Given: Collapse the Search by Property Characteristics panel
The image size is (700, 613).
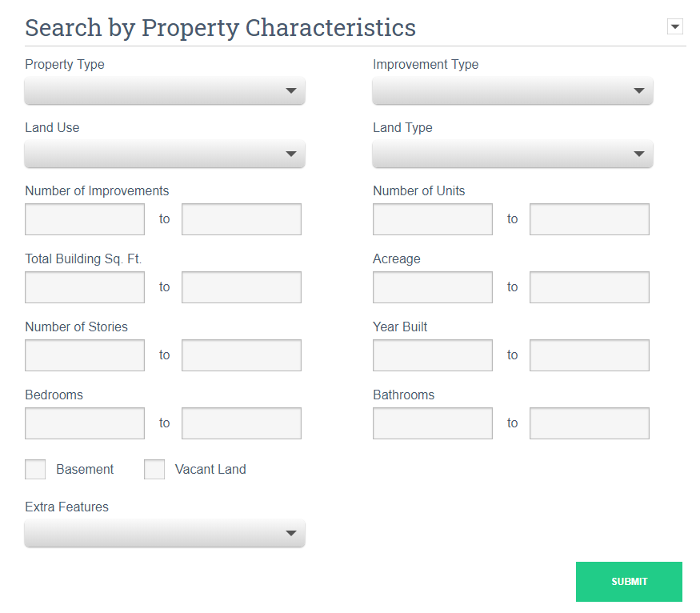Looking at the screenshot, I should (x=675, y=27).
